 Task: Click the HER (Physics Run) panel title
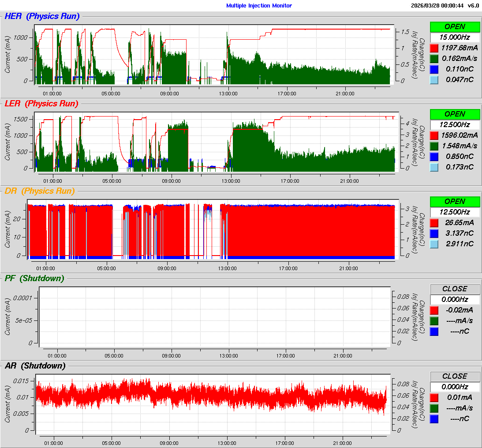42,16
